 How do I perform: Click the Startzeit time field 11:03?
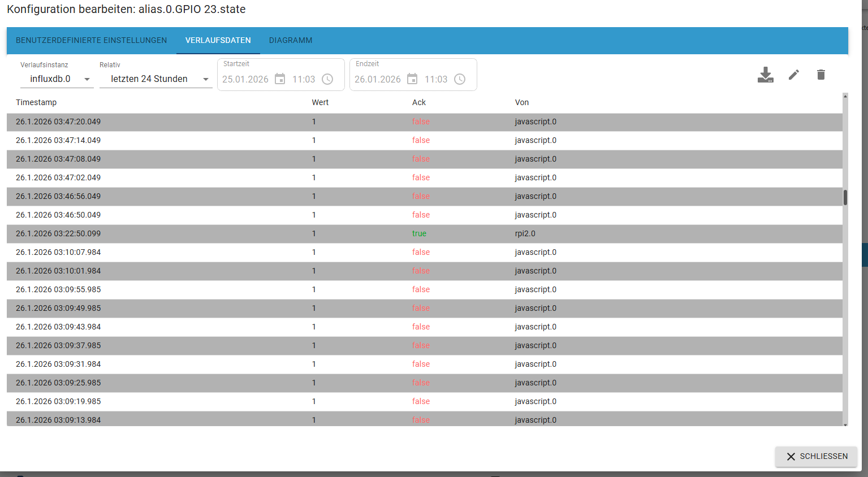pyautogui.click(x=304, y=79)
